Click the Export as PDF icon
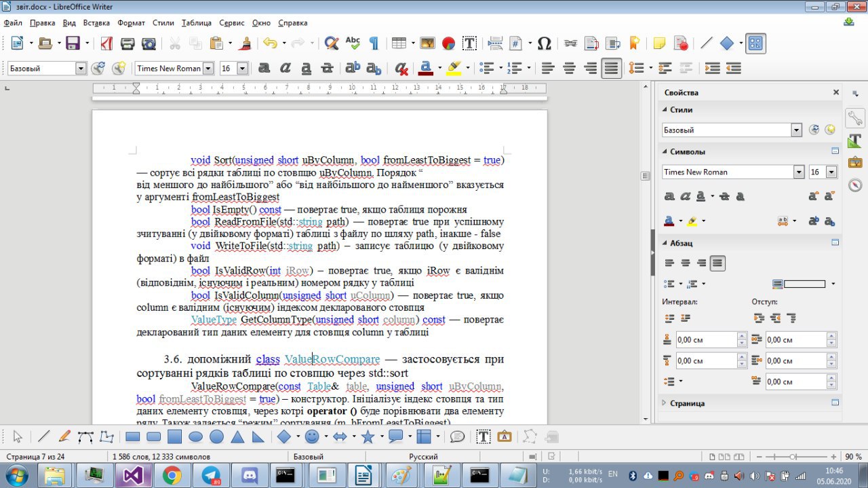 pos(106,43)
